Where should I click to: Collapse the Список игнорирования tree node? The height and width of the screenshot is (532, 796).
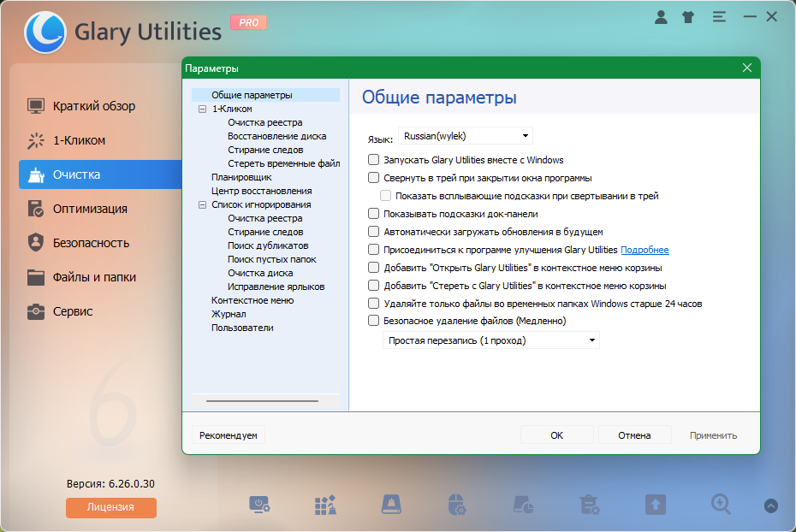tap(202, 205)
